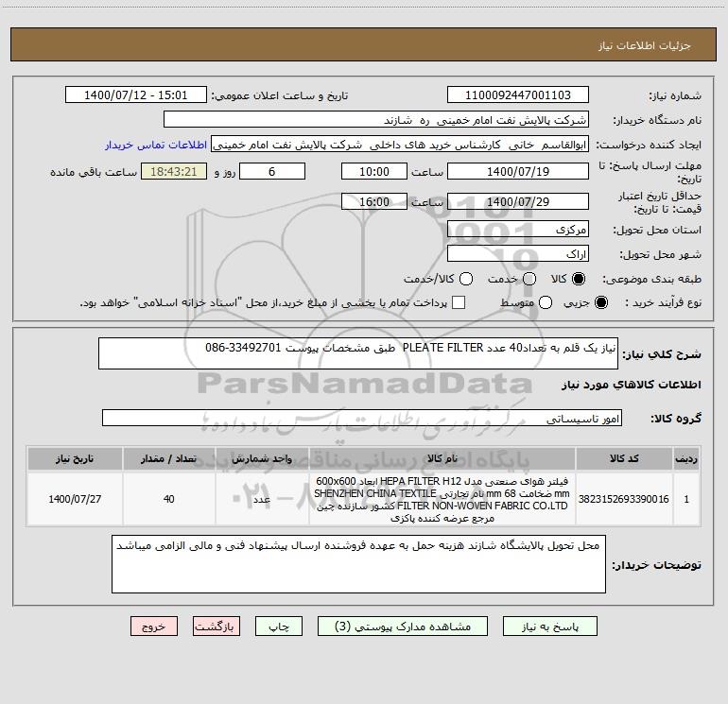Click the گروه کالا field امور تاسیساتی

[362, 418]
